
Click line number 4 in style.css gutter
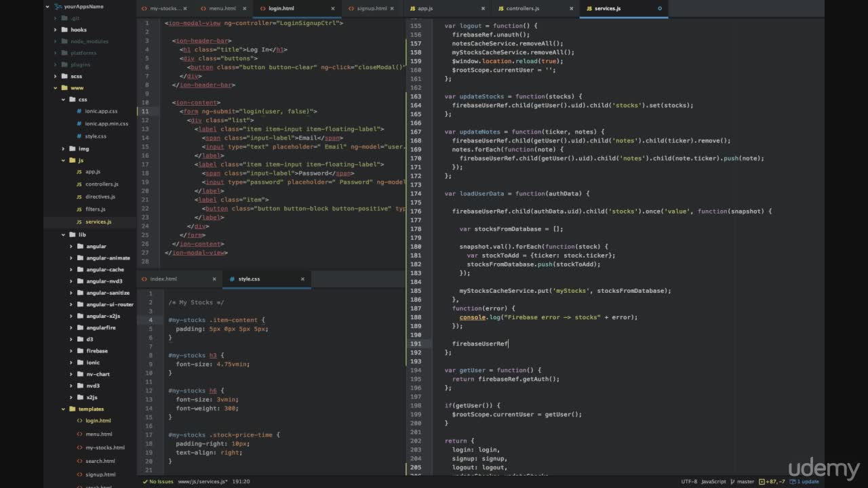tap(151, 319)
